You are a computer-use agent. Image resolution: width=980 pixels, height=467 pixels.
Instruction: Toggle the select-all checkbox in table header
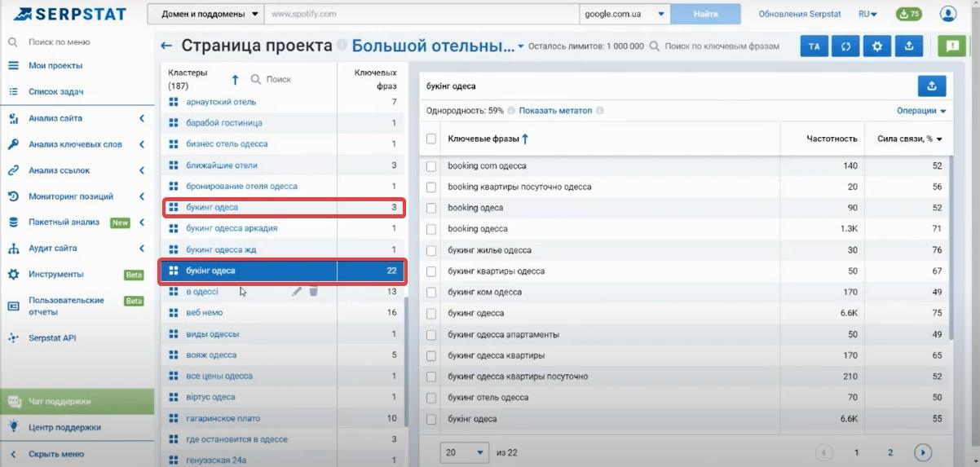431,139
